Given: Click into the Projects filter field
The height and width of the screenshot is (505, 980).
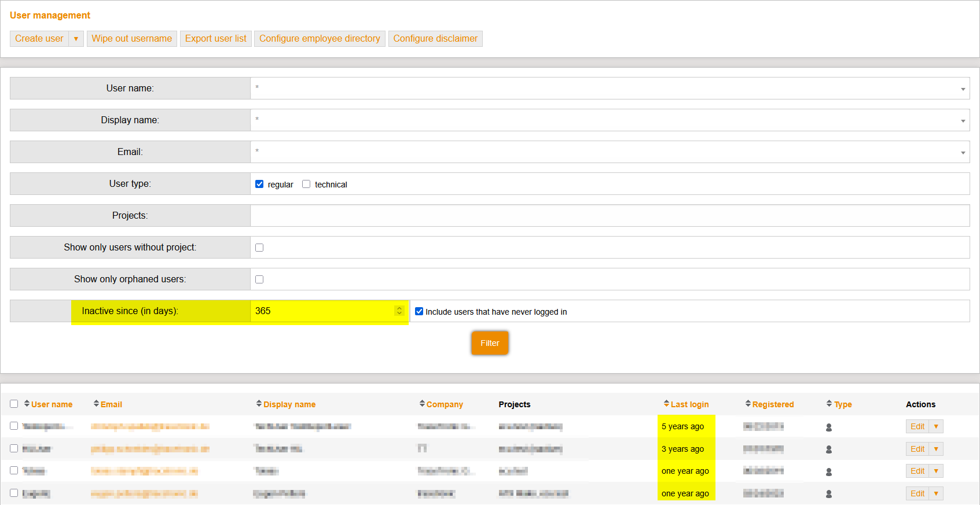Looking at the screenshot, I should point(610,215).
